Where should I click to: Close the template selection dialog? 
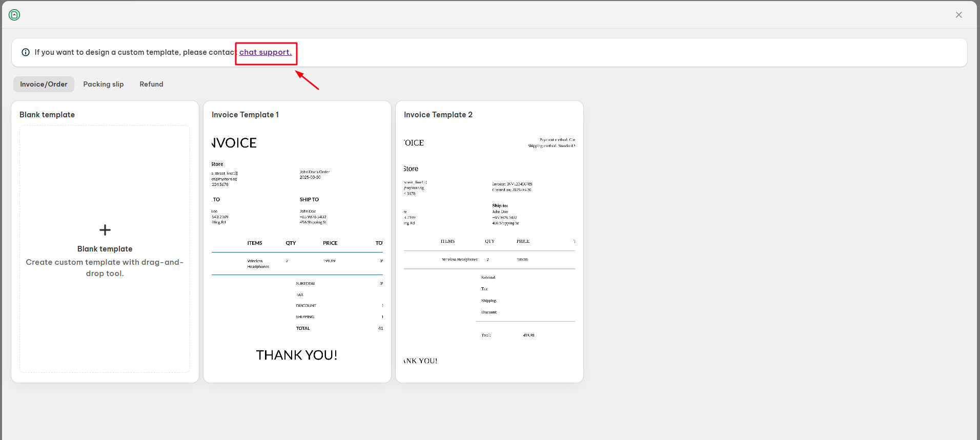click(958, 15)
